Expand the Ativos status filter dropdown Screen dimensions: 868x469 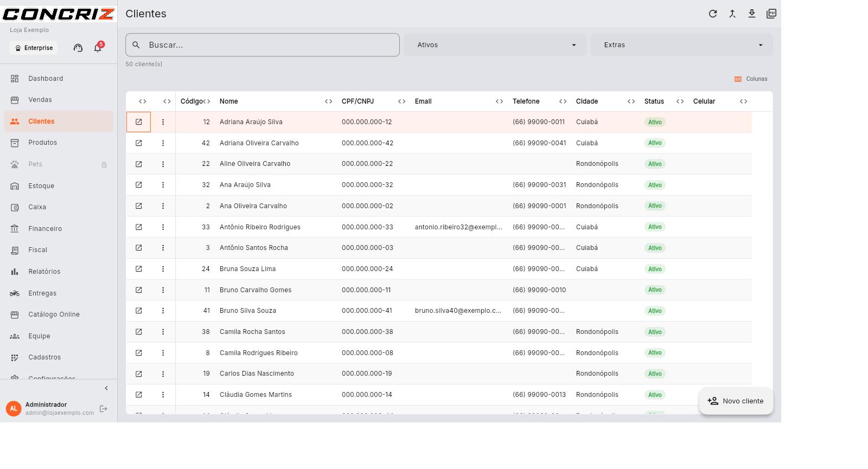pyautogui.click(x=495, y=45)
